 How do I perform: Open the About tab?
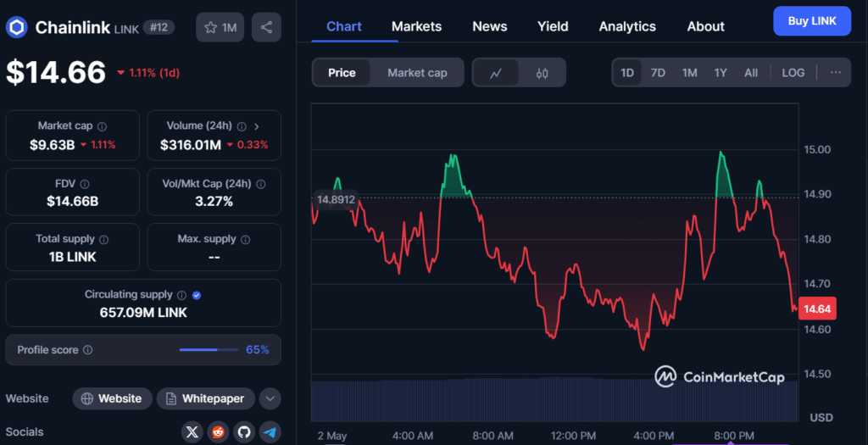(x=706, y=26)
